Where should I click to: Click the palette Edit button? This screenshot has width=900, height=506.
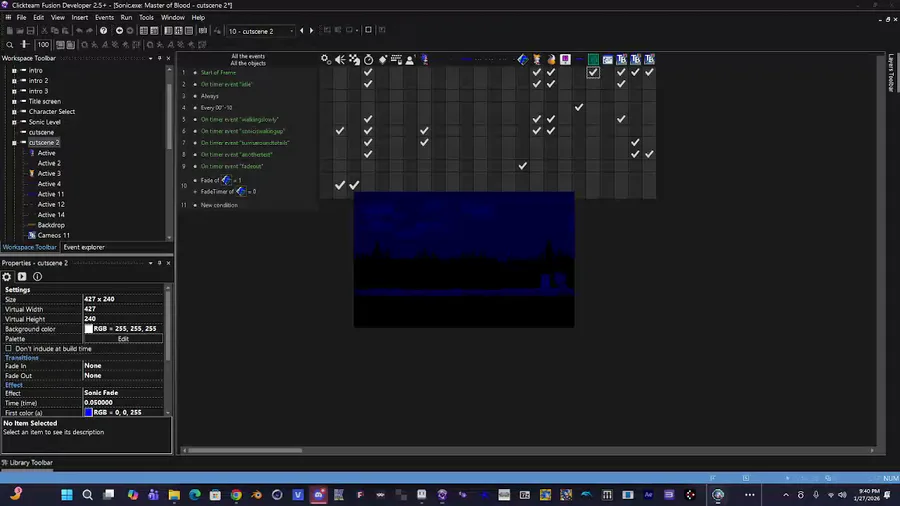[x=123, y=339]
